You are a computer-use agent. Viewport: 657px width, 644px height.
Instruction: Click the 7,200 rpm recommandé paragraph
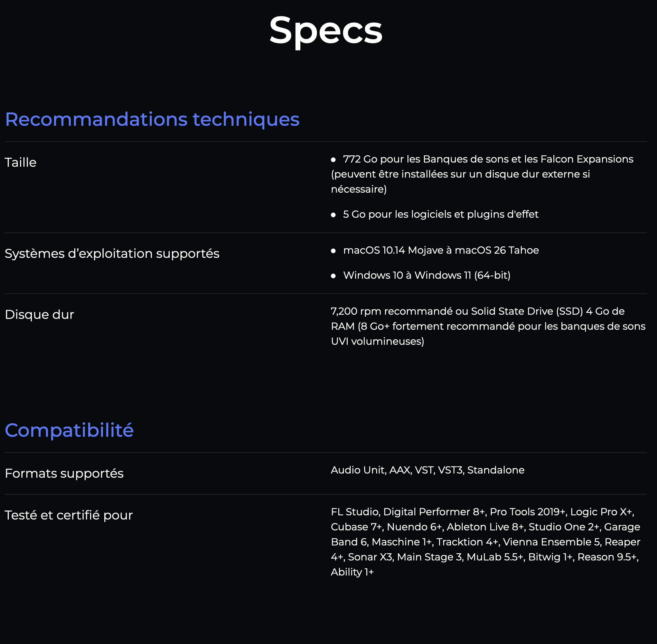click(487, 326)
